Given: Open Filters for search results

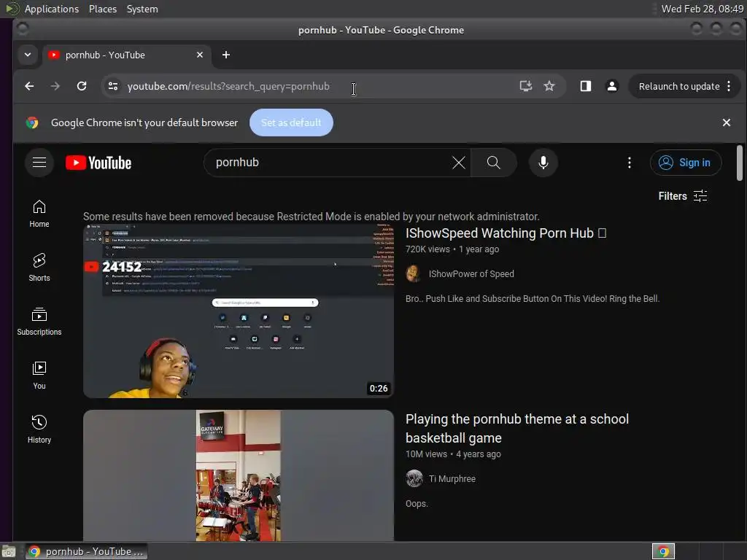Looking at the screenshot, I should coord(683,195).
